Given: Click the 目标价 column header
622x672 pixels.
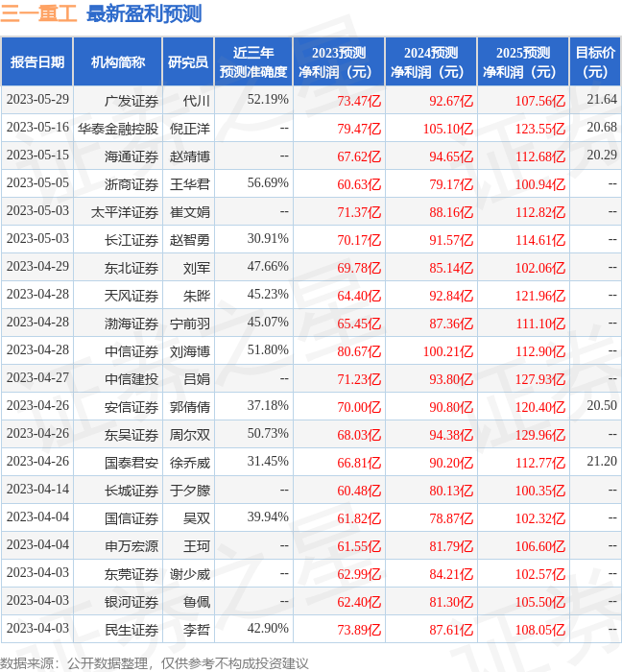Looking at the screenshot, I should [595, 62].
